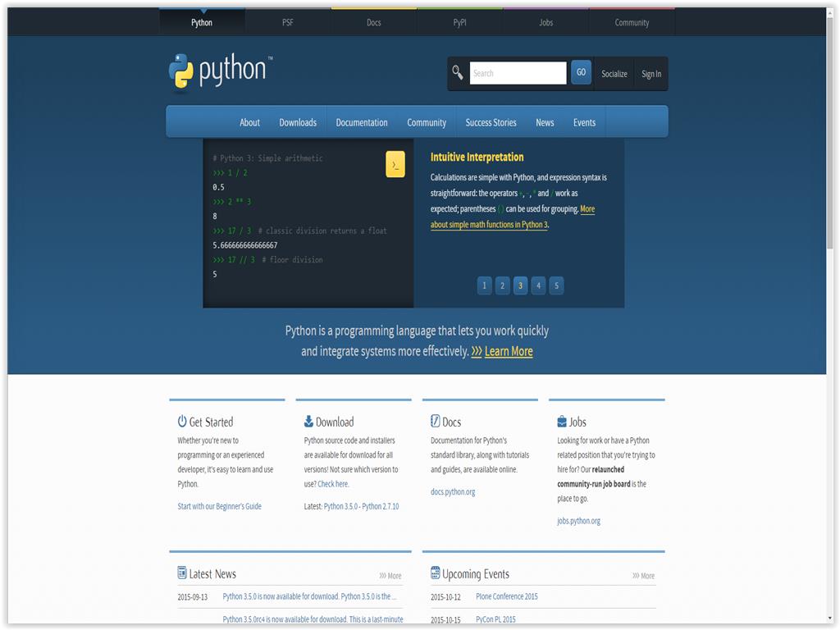Click the 'Intuitive Interpretation' heading
Image resolution: width=840 pixels, height=630 pixels.
click(x=477, y=157)
